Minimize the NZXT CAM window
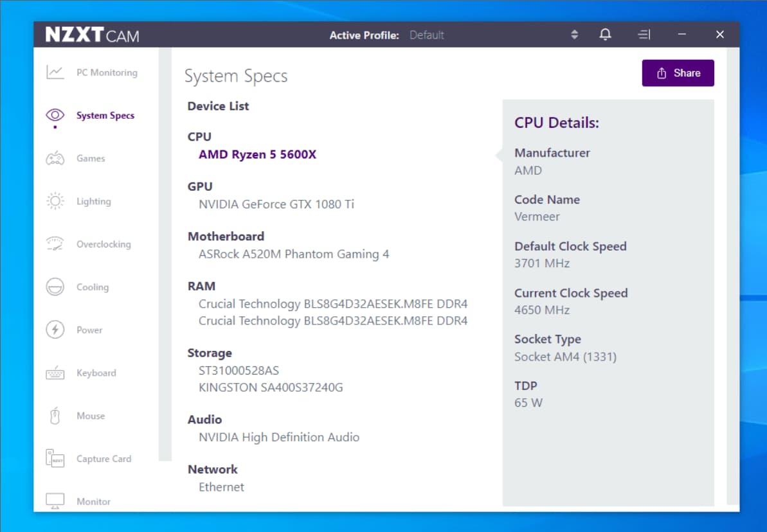The height and width of the screenshot is (532, 767). point(682,34)
